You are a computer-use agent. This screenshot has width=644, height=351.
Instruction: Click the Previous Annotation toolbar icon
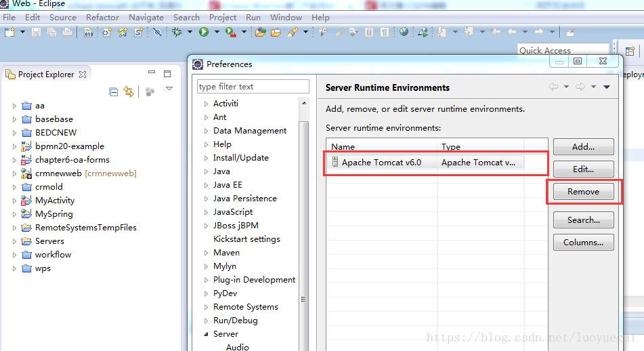(469, 32)
